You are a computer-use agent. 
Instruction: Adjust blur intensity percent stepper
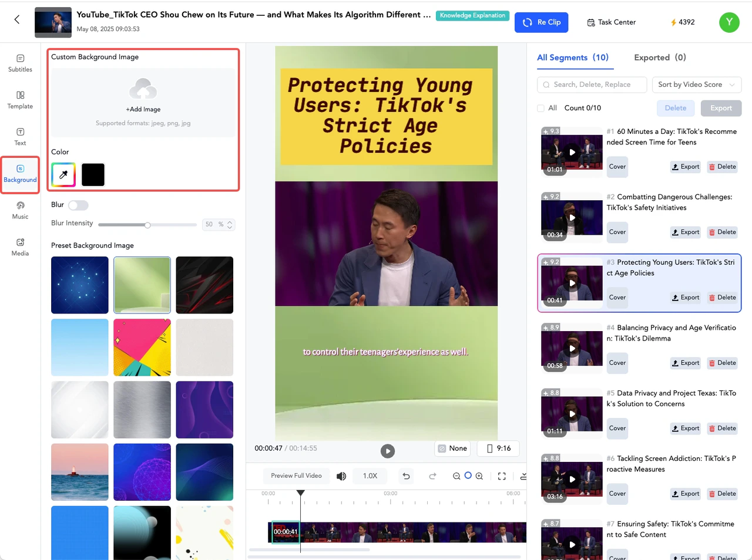click(230, 225)
